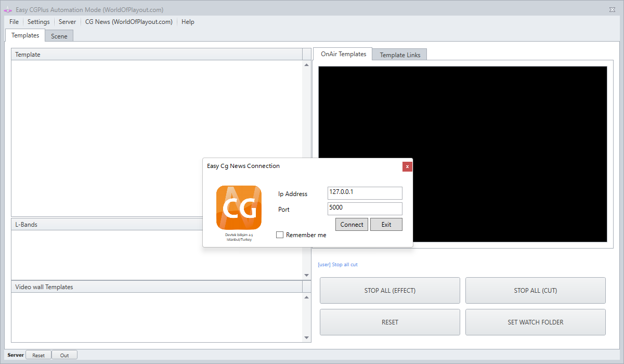
Task: Switch to the Scene tab
Action: point(59,36)
